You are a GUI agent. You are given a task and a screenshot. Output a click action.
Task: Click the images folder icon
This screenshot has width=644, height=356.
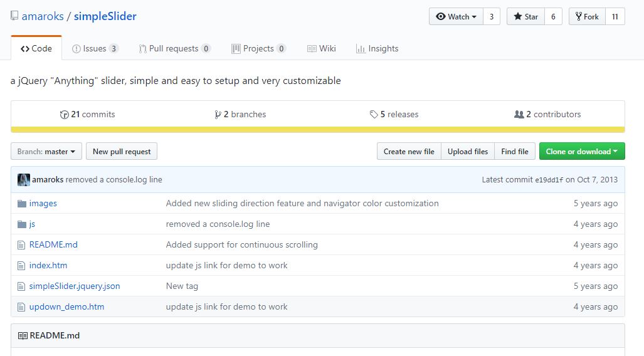click(x=22, y=204)
